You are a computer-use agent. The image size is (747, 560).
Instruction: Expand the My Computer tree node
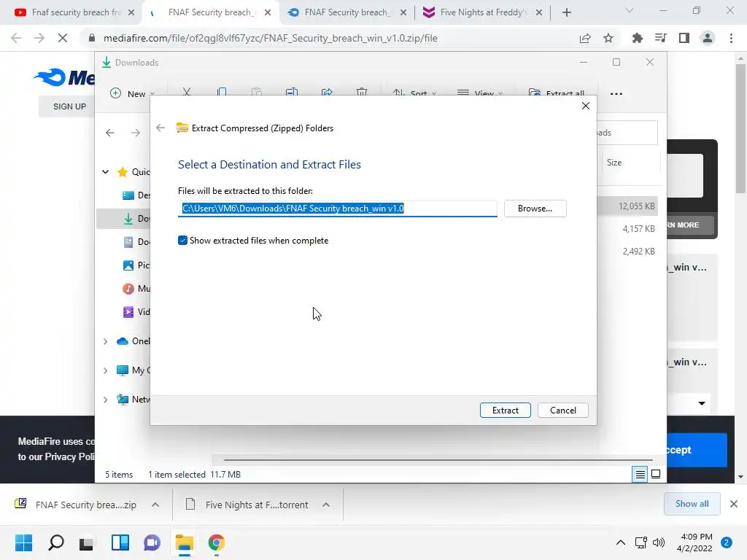pos(105,370)
